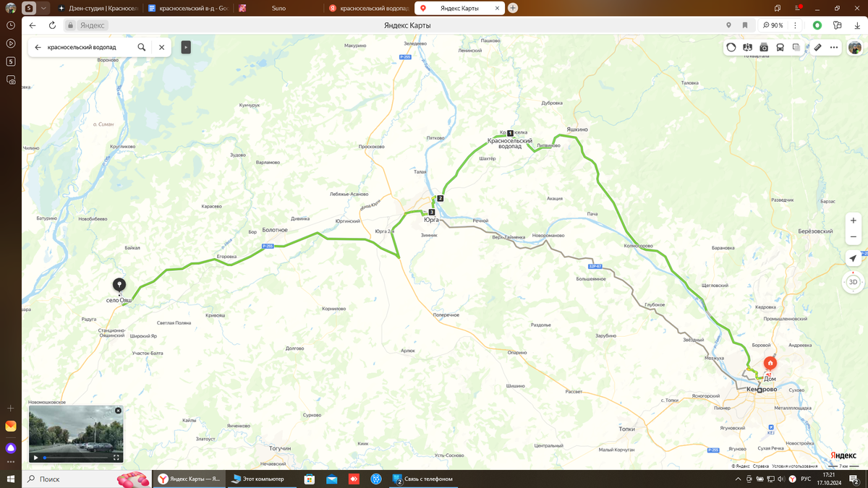The image size is (868, 488).
Task: Click the magnifier search icon in the maps search box
Action: pos(142,47)
